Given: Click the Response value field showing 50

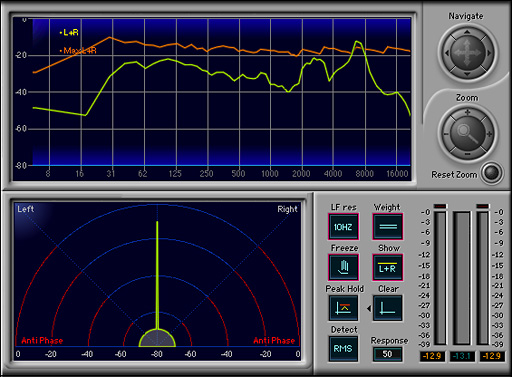Looking at the screenshot, I should click(387, 354).
